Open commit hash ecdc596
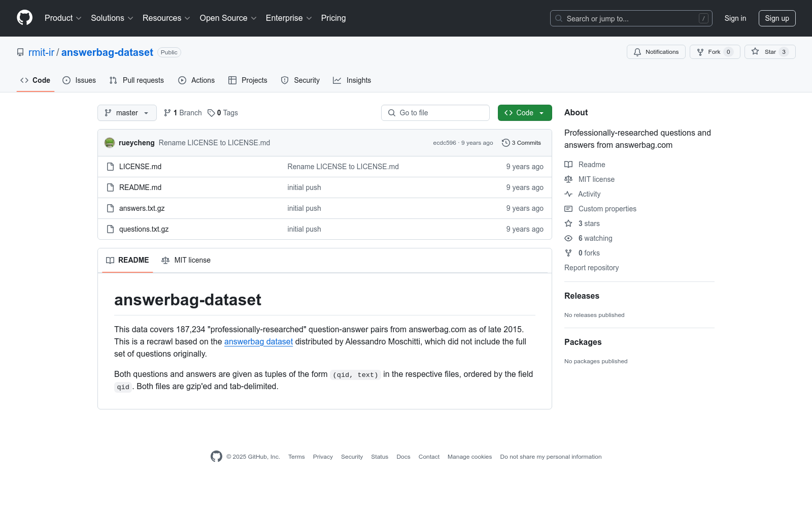Viewport: 812px width, 508px height. tap(445, 143)
